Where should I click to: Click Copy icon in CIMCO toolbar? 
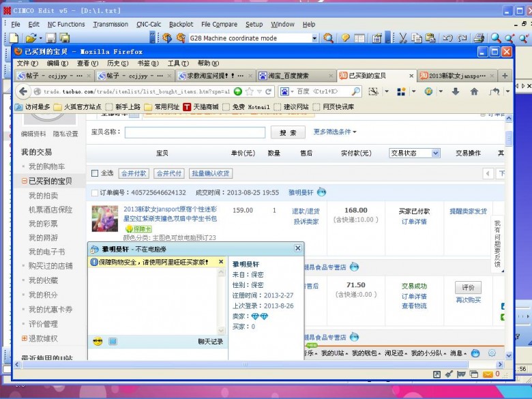[417, 38]
